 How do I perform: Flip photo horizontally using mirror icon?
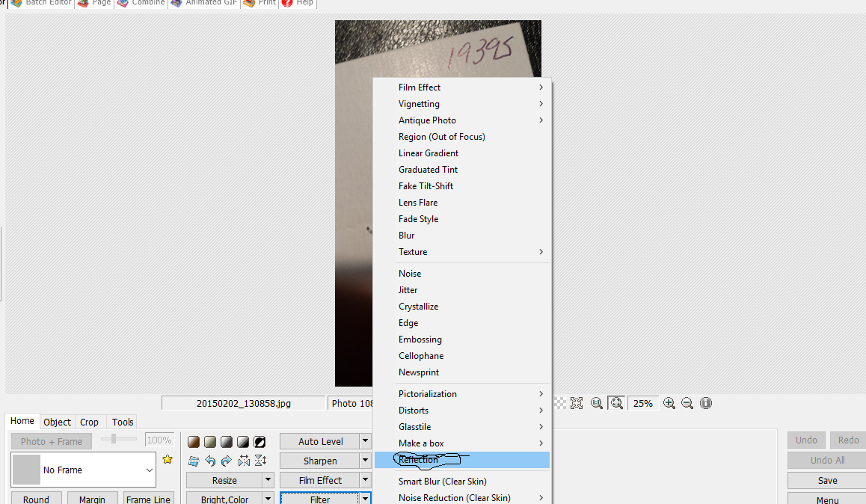(244, 461)
